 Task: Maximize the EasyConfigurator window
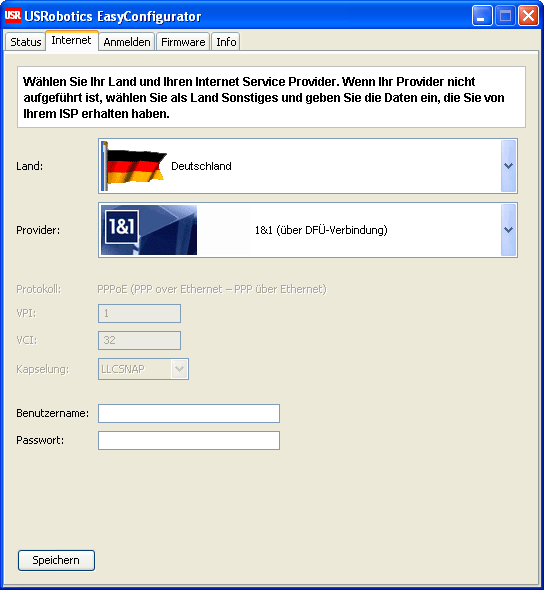505,16
